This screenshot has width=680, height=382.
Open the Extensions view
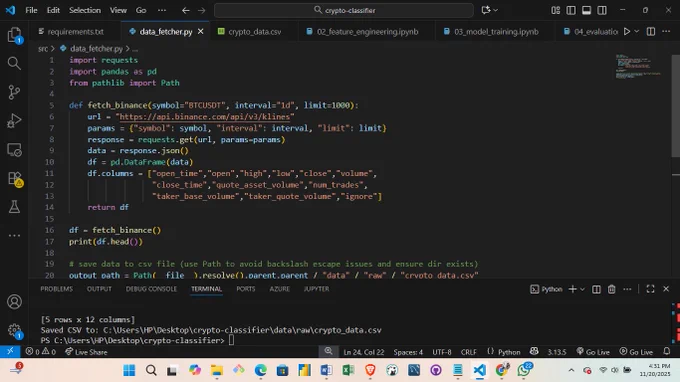tap(14, 178)
